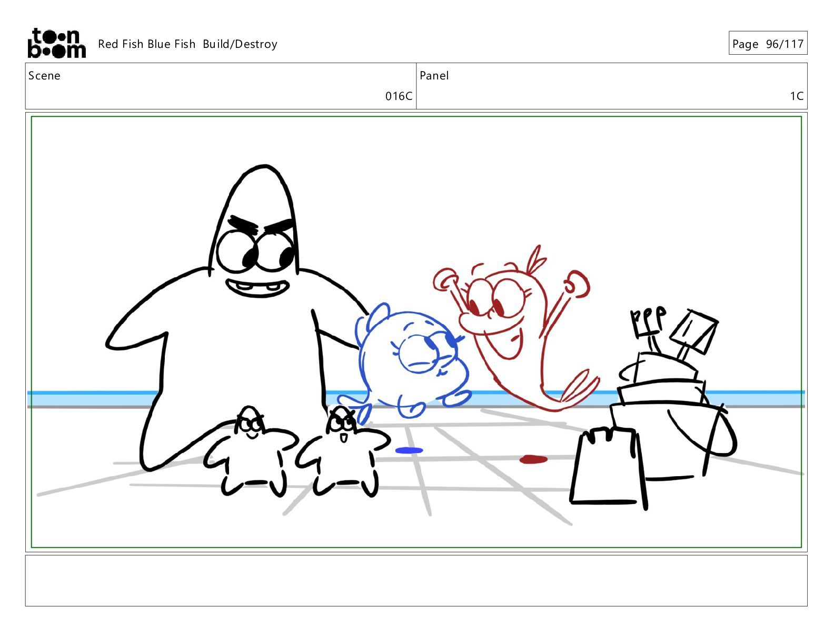Click the 'Panel' label
The image size is (834, 644).
coord(434,76)
